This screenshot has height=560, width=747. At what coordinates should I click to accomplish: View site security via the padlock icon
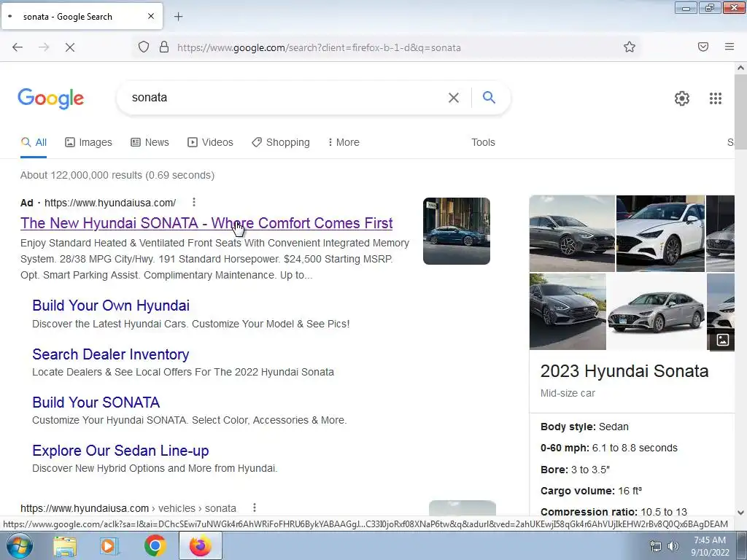coord(164,47)
